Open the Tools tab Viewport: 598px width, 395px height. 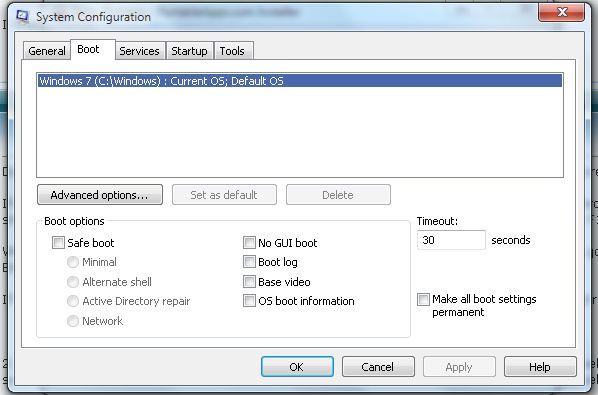(233, 51)
